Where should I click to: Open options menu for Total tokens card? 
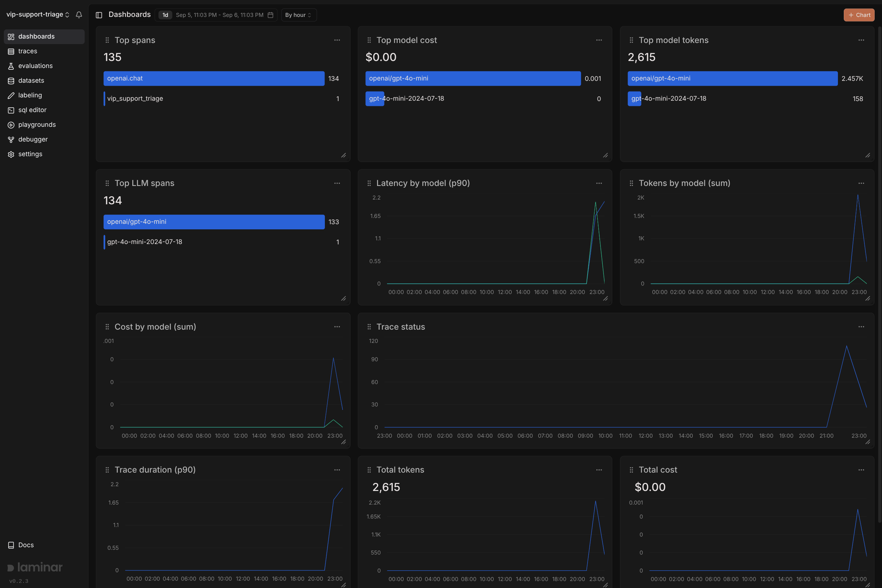599,470
